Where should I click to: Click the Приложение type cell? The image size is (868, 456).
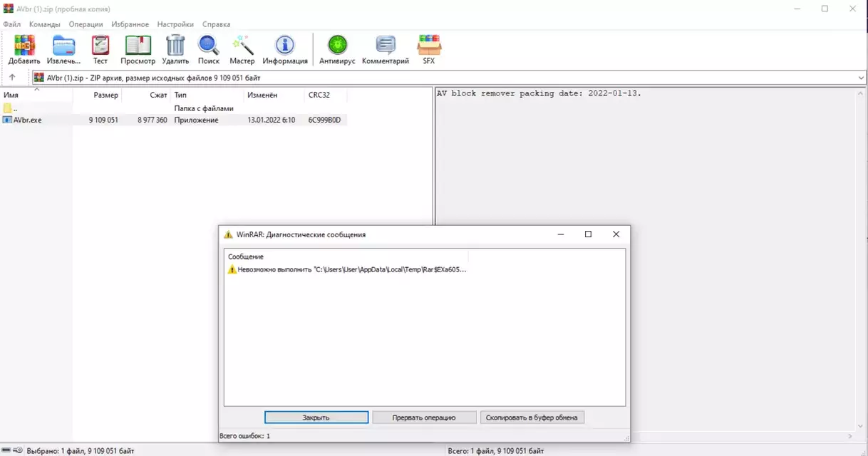pyautogui.click(x=197, y=120)
